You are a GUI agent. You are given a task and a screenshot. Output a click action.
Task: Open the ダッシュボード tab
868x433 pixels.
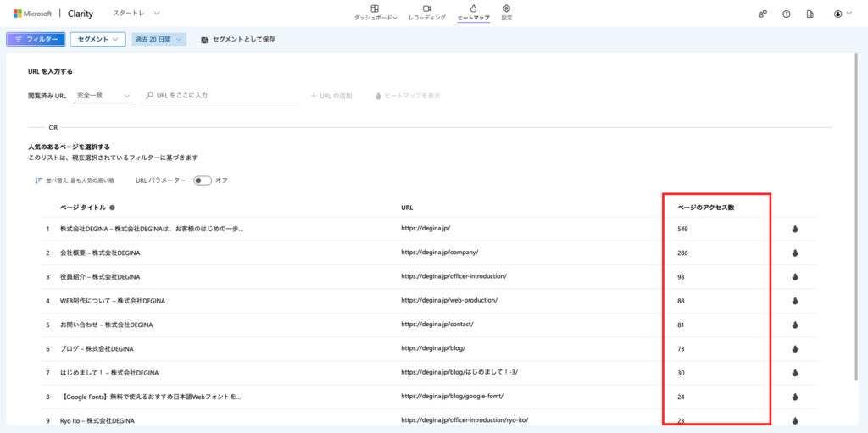coord(375,12)
